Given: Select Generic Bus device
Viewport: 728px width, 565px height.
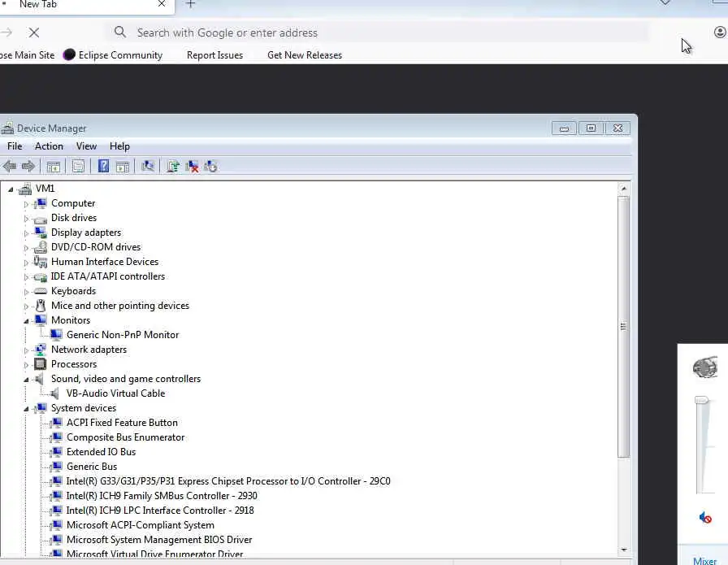Looking at the screenshot, I should point(92,467).
